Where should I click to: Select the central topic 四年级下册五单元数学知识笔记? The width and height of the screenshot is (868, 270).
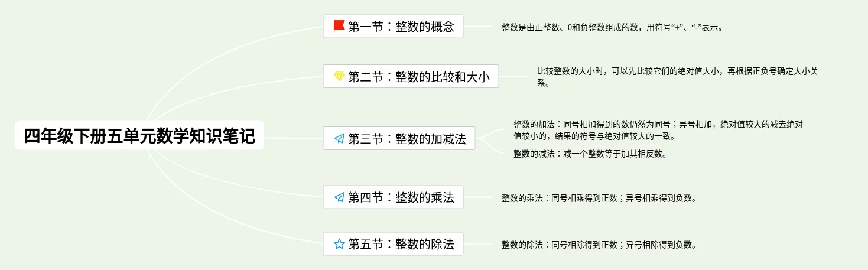(139, 135)
